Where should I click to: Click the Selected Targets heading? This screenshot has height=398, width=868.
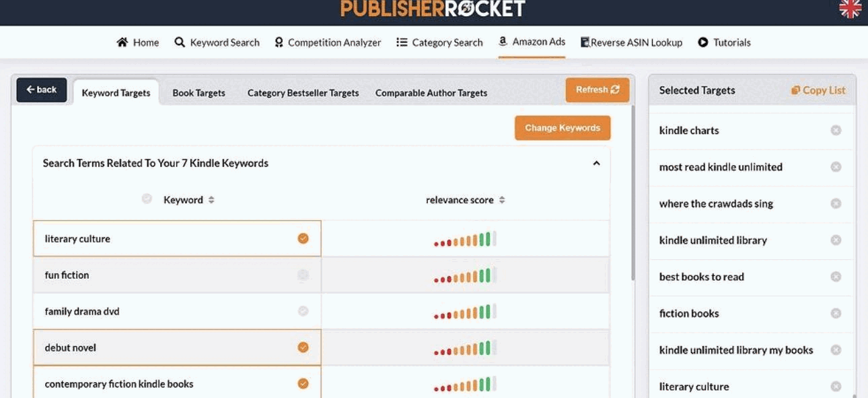697,90
